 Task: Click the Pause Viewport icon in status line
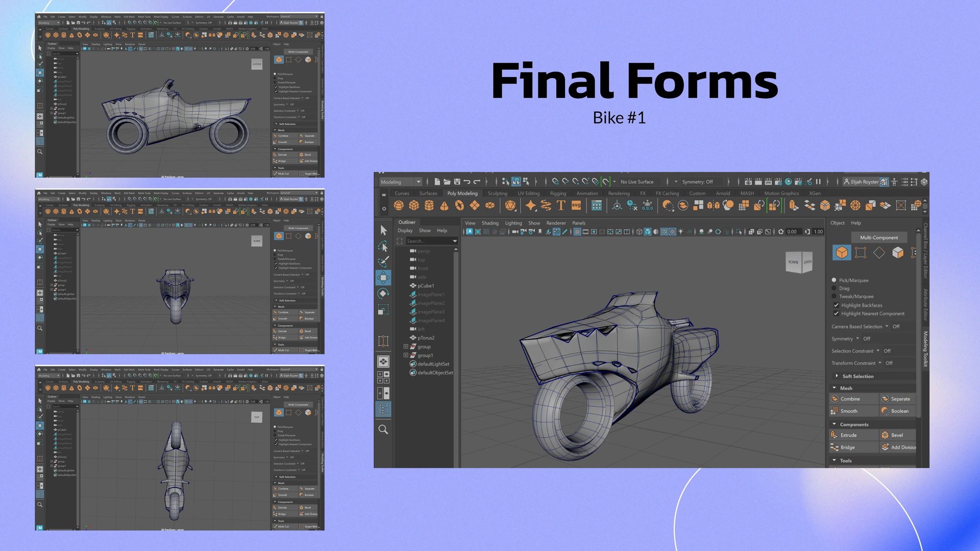[818, 182]
